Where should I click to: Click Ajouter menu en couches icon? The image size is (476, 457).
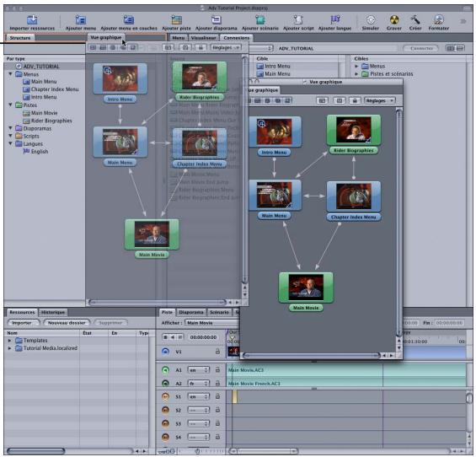(129, 19)
